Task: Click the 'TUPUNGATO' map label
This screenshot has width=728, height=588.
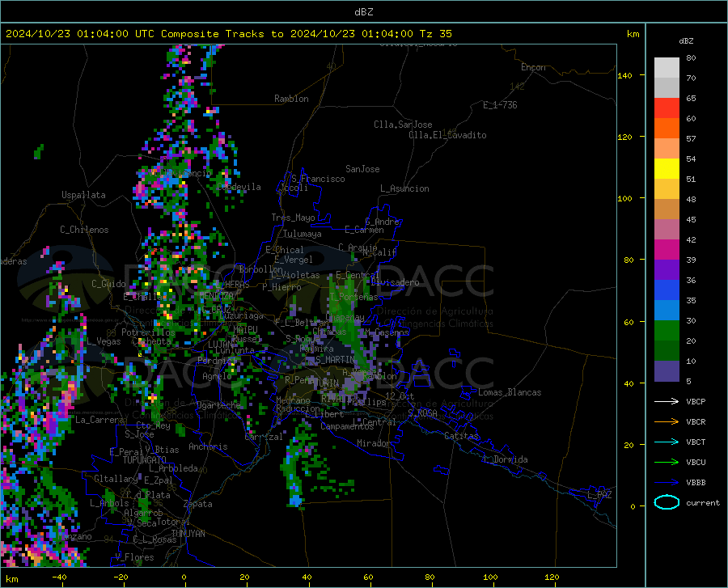Action: [x=145, y=460]
